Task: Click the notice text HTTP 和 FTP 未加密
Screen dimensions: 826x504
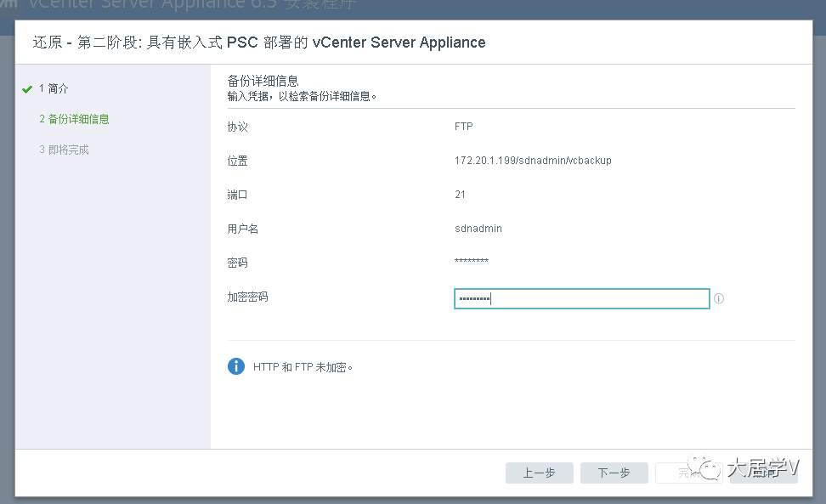Action: tap(303, 367)
